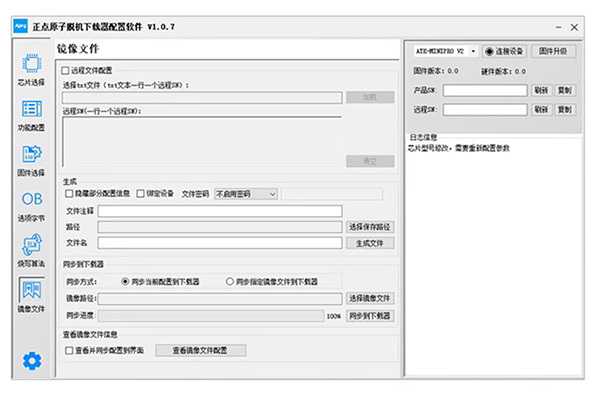The image size is (600, 400).
Task: Click the 连接设备 connect button
Action: click(x=505, y=51)
